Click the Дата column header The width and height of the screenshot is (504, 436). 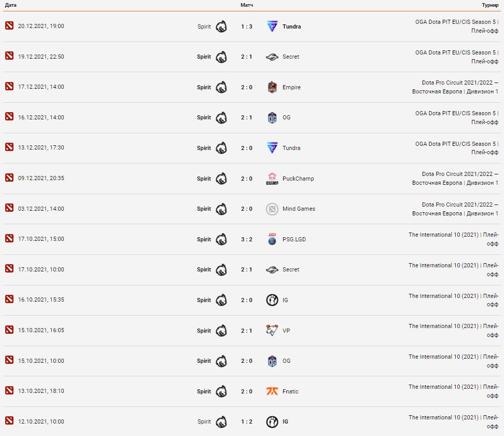10,5
